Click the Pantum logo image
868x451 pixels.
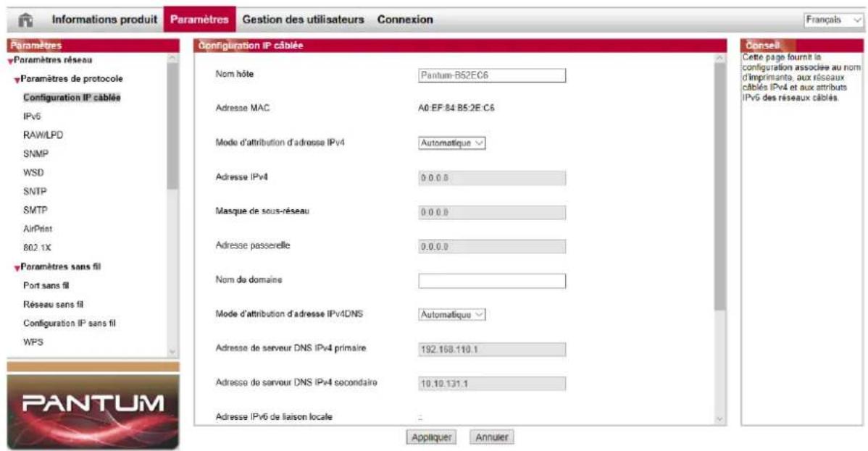coord(93,412)
